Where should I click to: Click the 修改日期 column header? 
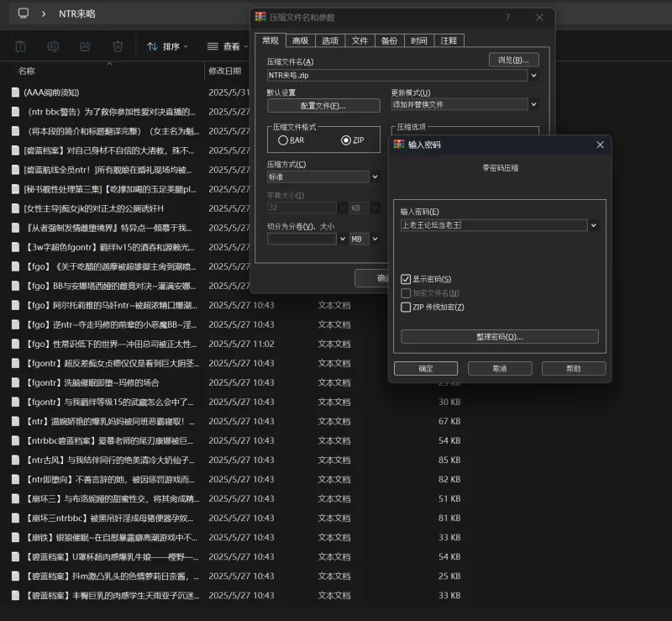pyautogui.click(x=225, y=71)
